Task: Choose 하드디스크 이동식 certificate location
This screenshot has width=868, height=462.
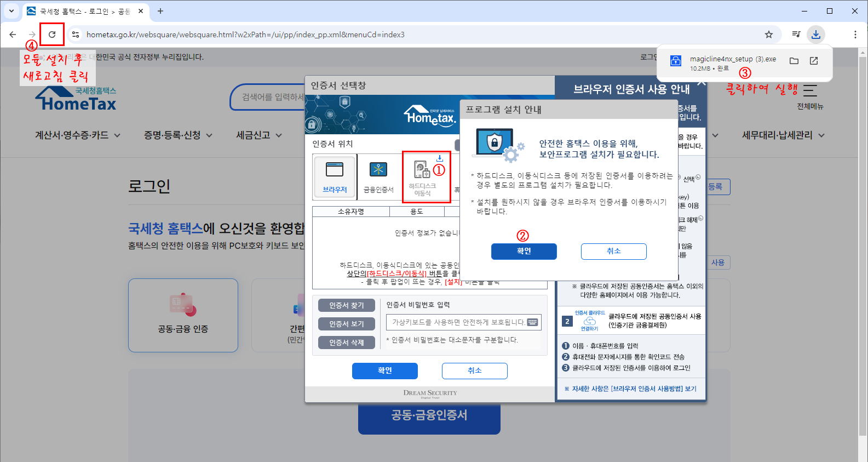Action: click(422, 176)
